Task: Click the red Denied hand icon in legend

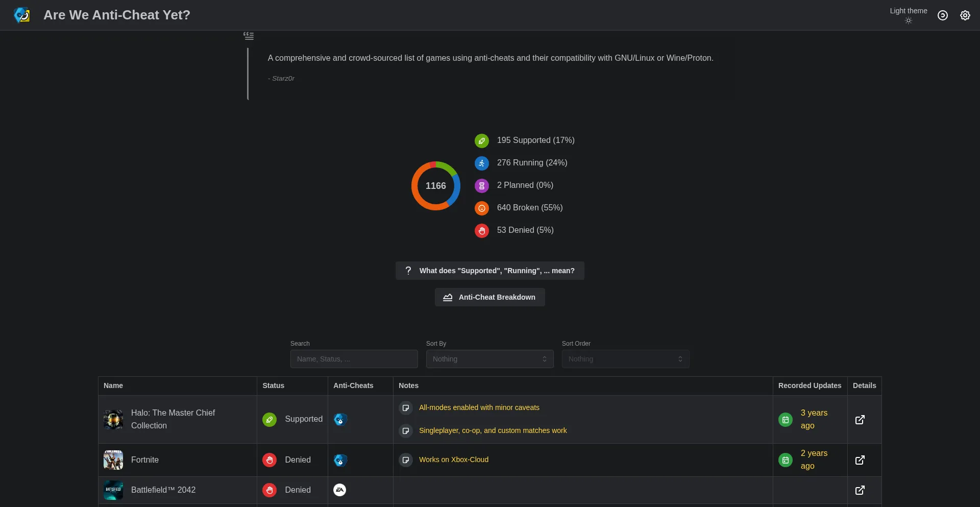Action: (x=482, y=231)
